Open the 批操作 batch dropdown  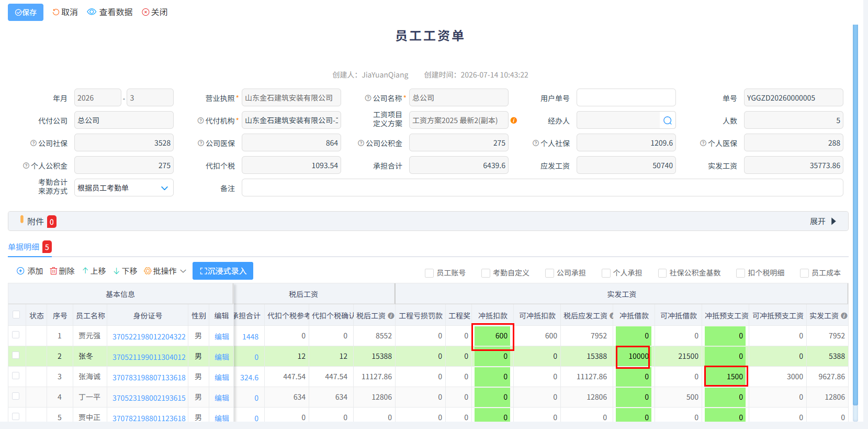click(165, 271)
